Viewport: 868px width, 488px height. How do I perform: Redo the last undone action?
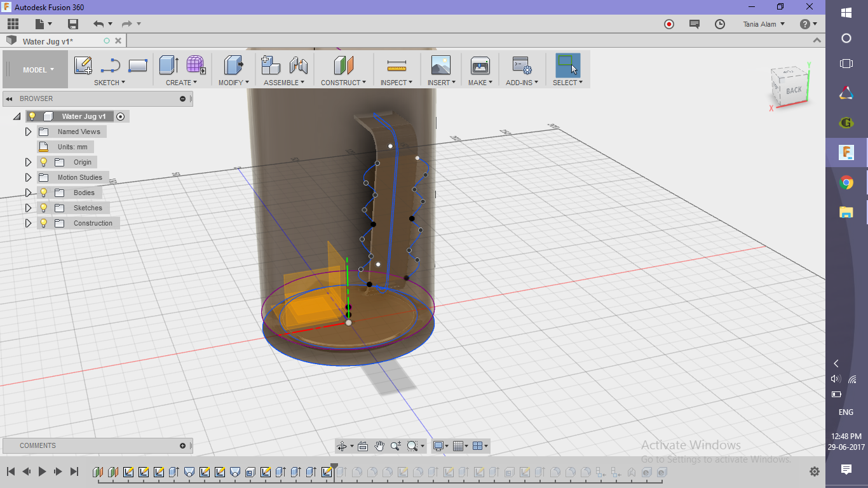(127, 24)
